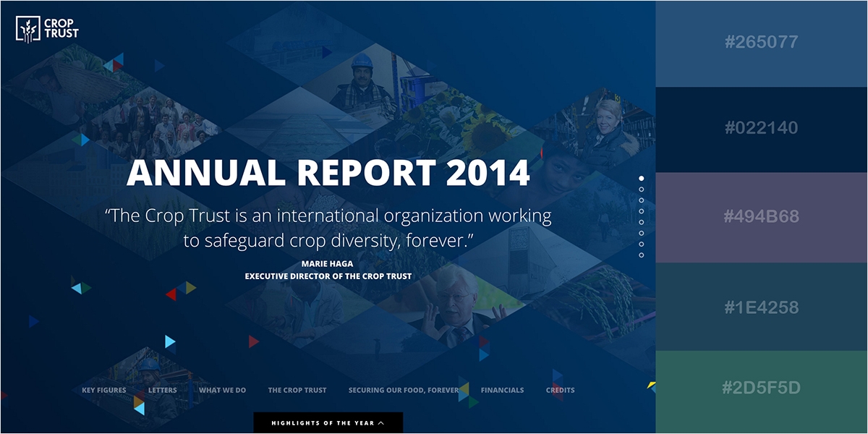
Task: Open the Financials section
Action: 502,391
